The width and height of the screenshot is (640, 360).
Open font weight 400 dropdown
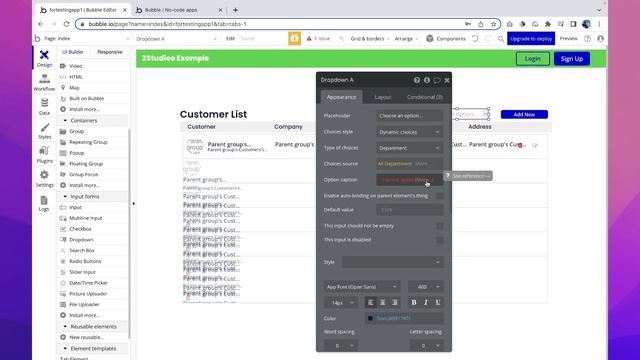pos(426,287)
